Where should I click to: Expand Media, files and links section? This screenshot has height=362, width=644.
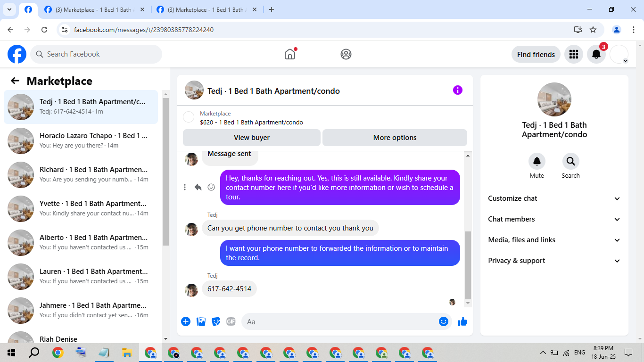pyautogui.click(x=554, y=240)
